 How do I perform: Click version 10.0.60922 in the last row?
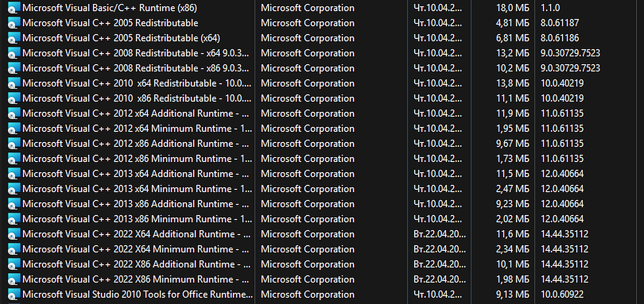pos(562,294)
